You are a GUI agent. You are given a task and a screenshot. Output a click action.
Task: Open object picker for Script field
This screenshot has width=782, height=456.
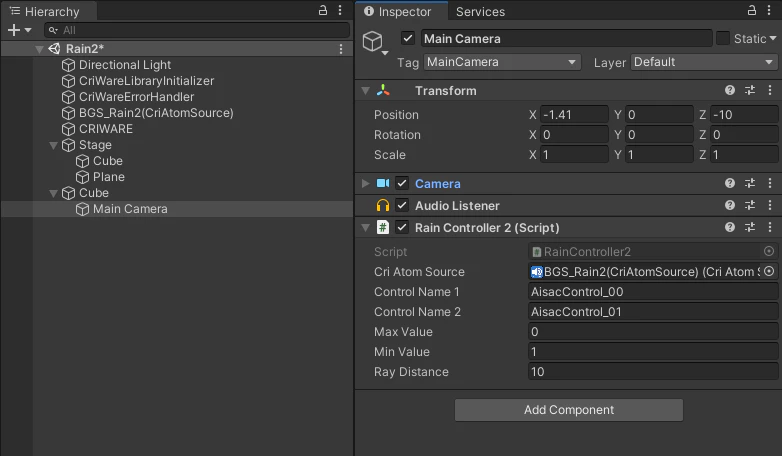click(769, 251)
